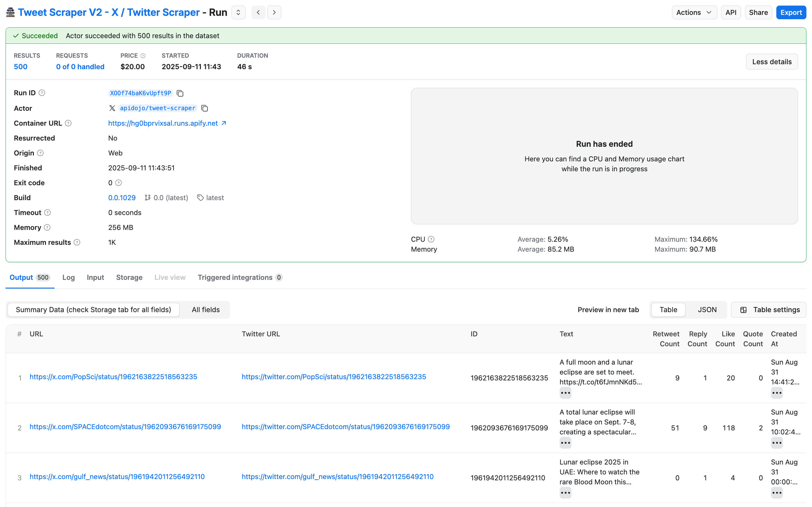
Task: Go to the previous run arrow
Action: pos(258,12)
